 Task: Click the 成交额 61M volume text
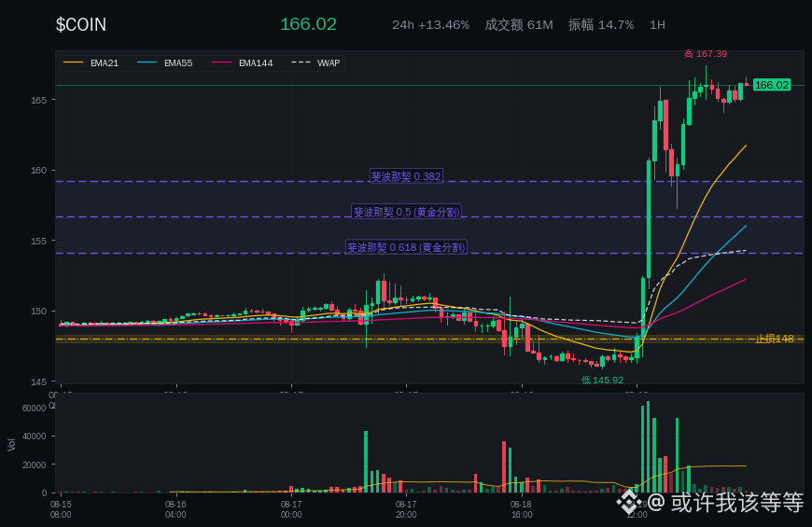pos(518,25)
